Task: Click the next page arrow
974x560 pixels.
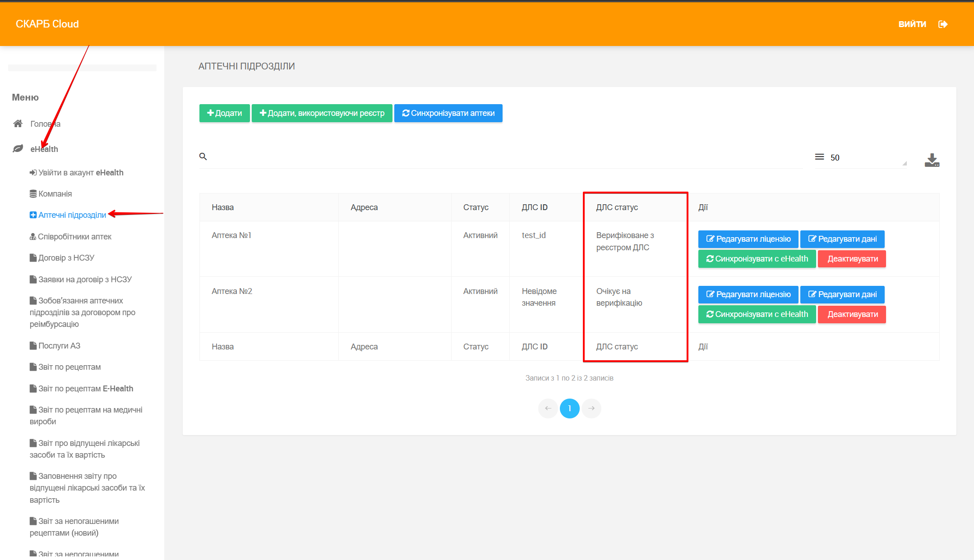Action: [x=591, y=409]
